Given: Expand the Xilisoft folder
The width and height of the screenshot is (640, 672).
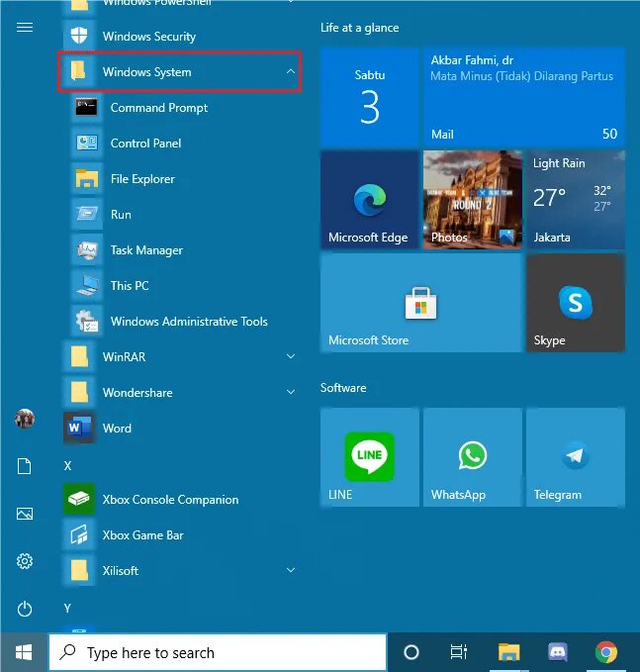Looking at the screenshot, I should [x=291, y=570].
